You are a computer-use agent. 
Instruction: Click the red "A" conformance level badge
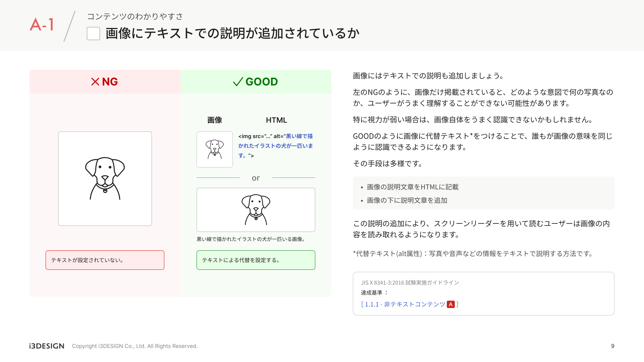(450, 304)
